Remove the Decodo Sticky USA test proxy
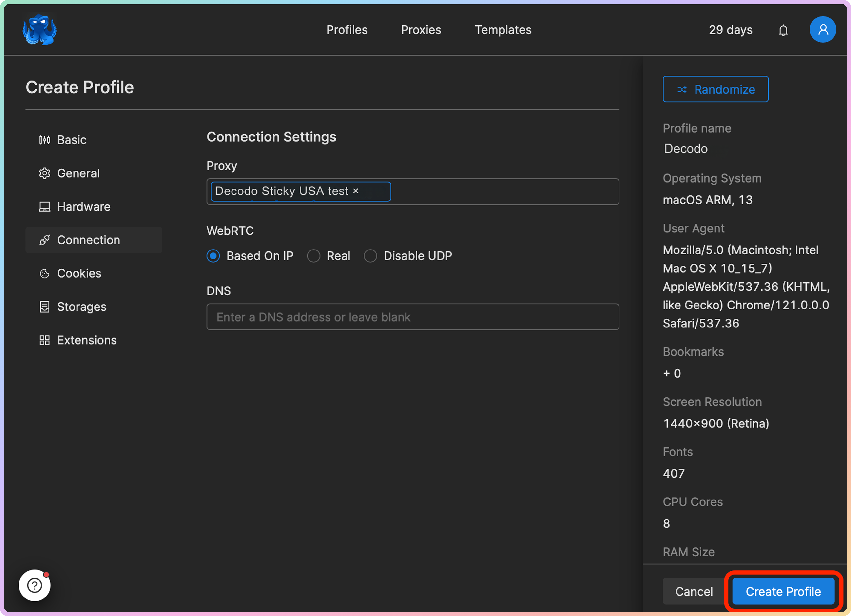Image resolution: width=851 pixels, height=616 pixels. [356, 191]
